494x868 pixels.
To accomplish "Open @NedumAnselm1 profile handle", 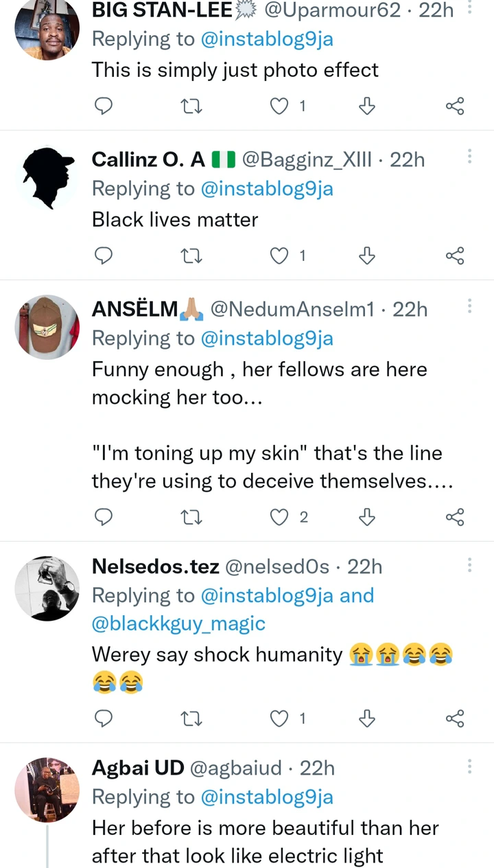I will pos(292,310).
